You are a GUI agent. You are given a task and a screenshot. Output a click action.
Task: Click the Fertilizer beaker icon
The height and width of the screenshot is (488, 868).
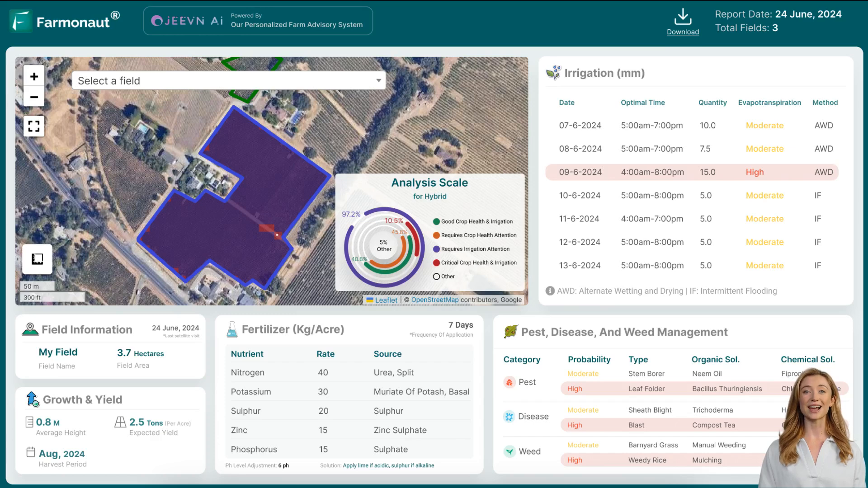[231, 329]
